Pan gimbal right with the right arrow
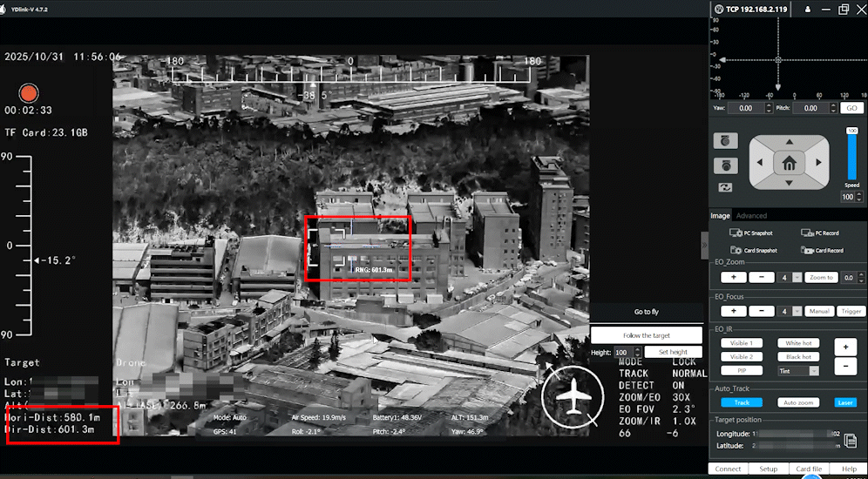 [818, 162]
